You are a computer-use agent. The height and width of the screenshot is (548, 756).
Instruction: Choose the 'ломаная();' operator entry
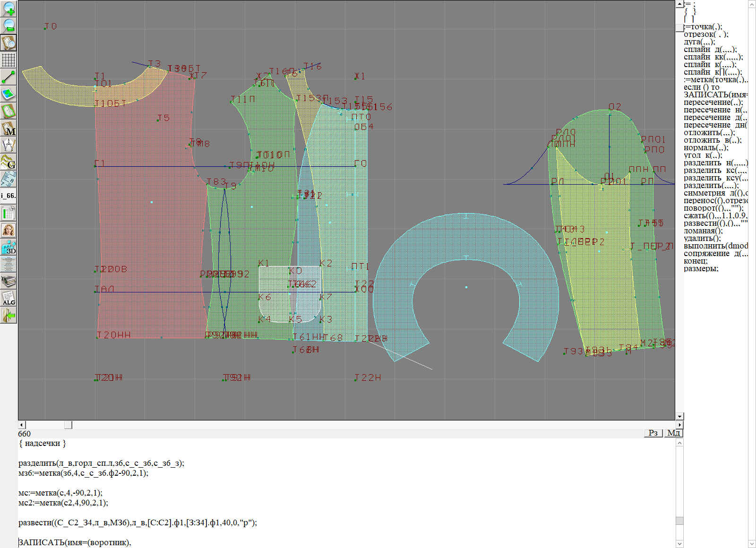coord(703,231)
